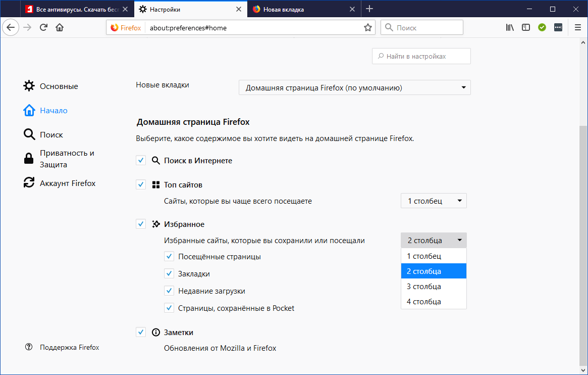Open the Новые вкладки dropdown
Viewport: 588px width, 375px height.
[354, 88]
